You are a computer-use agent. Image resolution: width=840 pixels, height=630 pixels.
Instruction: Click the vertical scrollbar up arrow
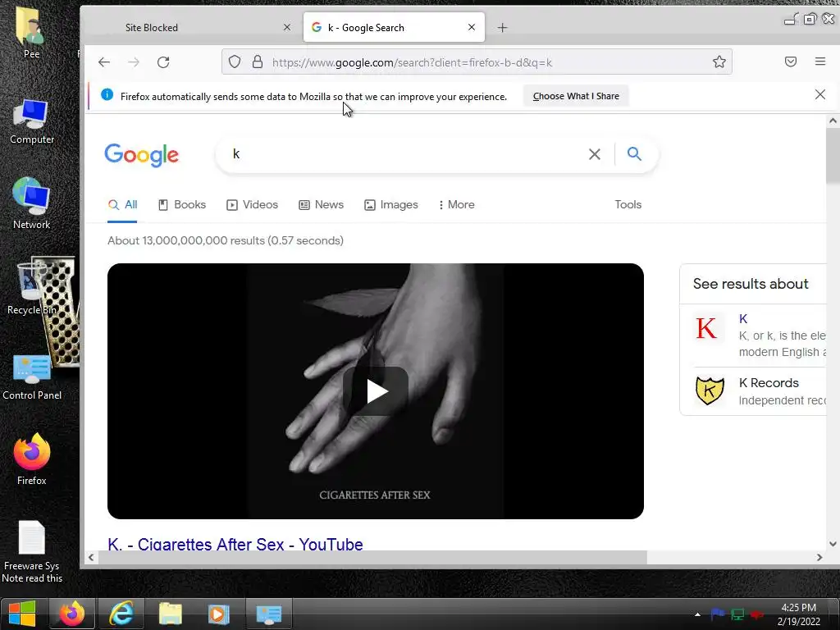coord(833,121)
